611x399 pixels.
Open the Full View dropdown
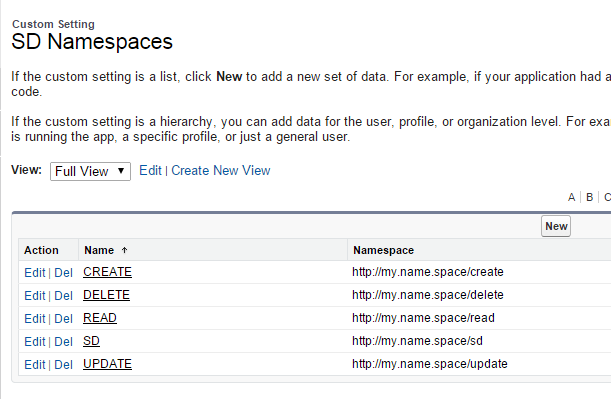click(90, 171)
